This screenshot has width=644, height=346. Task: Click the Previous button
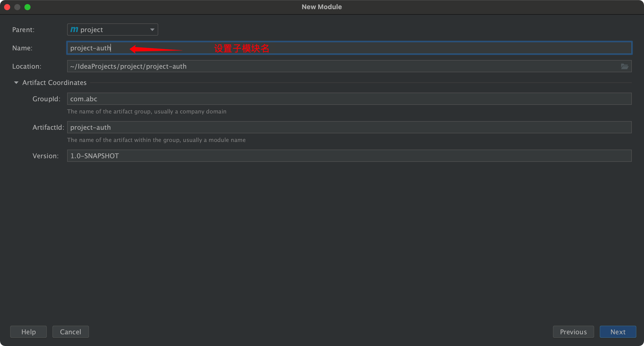573,332
